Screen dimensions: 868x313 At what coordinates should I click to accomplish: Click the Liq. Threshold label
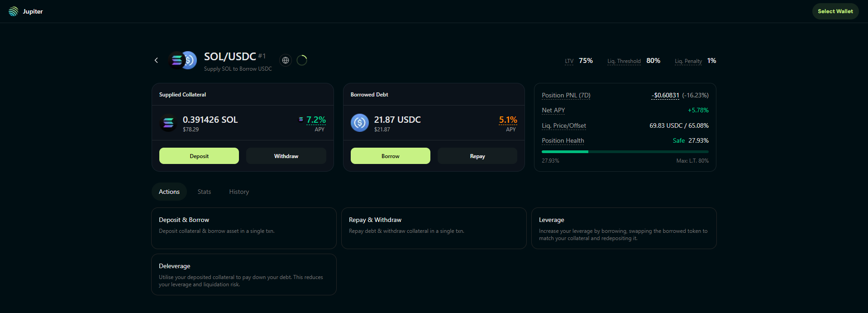(624, 61)
